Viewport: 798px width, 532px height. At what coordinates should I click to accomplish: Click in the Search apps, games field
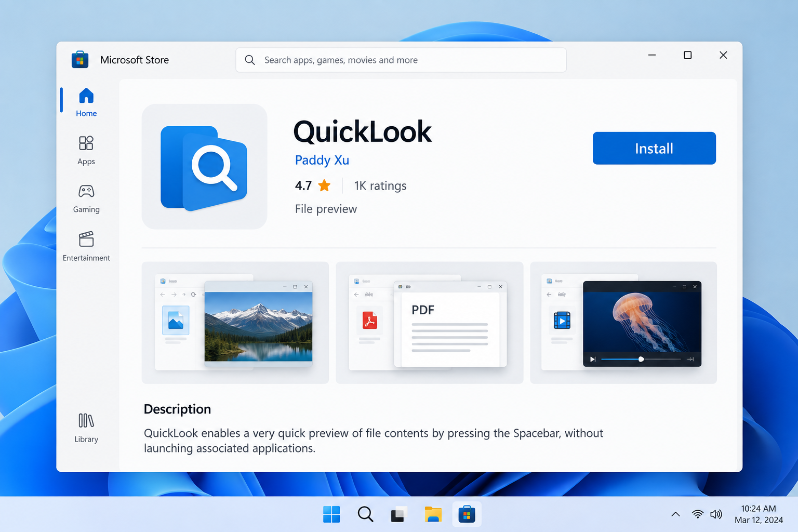[x=401, y=60]
